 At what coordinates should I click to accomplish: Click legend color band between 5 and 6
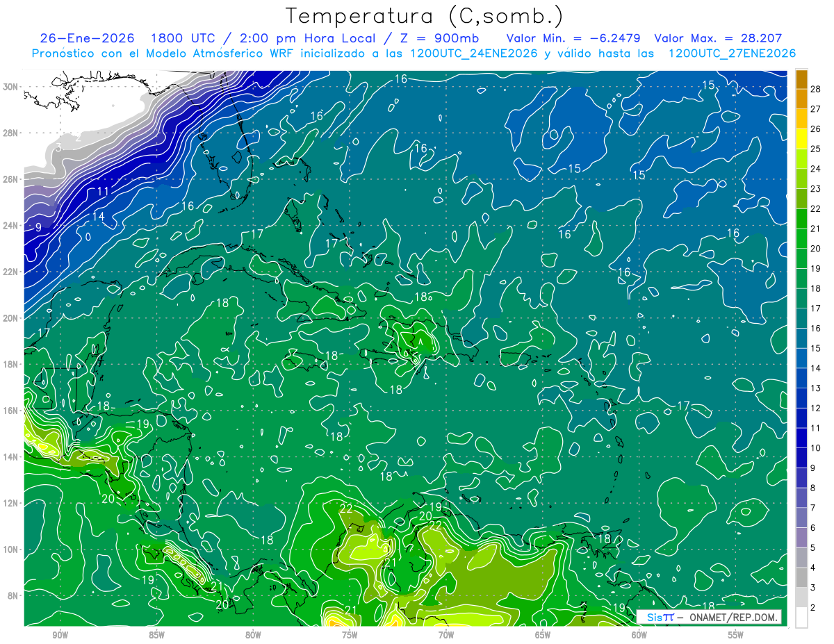[801, 538]
